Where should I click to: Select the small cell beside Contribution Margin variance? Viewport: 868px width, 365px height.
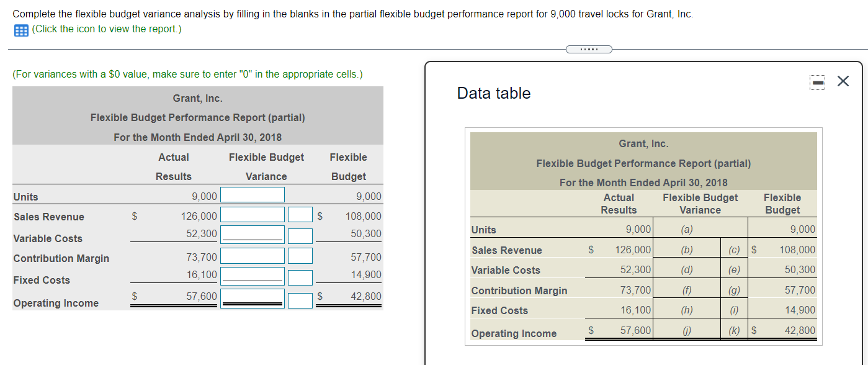[x=300, y=255]
